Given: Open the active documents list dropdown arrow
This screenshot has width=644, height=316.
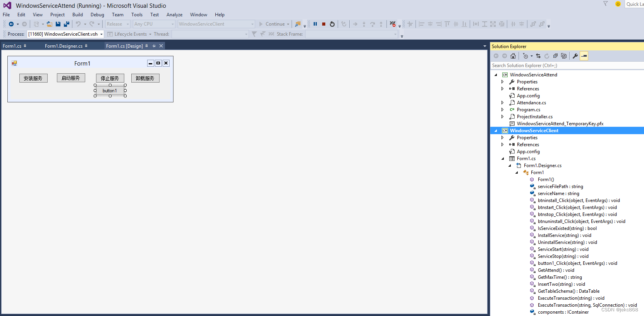Looking at the screenshot, I should point(485,46).
